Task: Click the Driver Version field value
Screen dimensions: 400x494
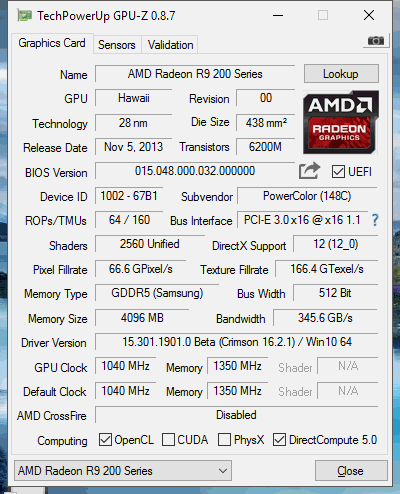Action: (x=236, y=342)
